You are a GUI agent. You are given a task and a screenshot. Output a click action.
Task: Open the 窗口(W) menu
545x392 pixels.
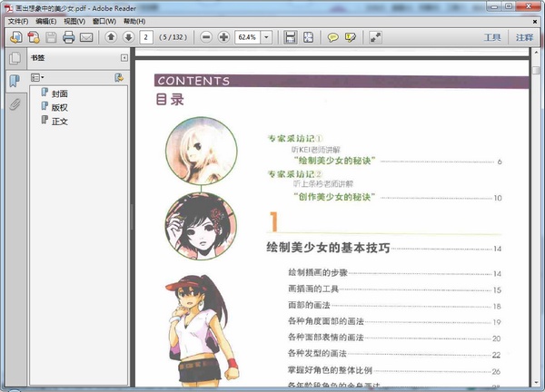(104, 21)
